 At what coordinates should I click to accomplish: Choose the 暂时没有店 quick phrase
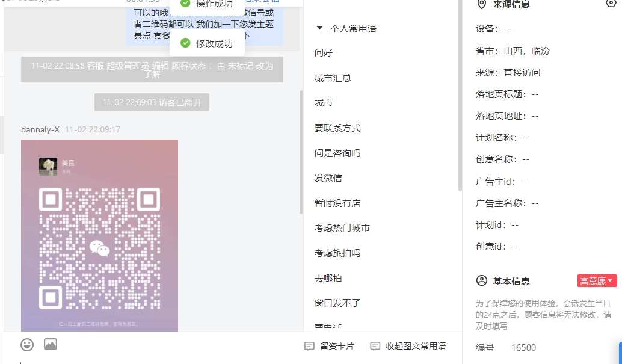point(337,203)
